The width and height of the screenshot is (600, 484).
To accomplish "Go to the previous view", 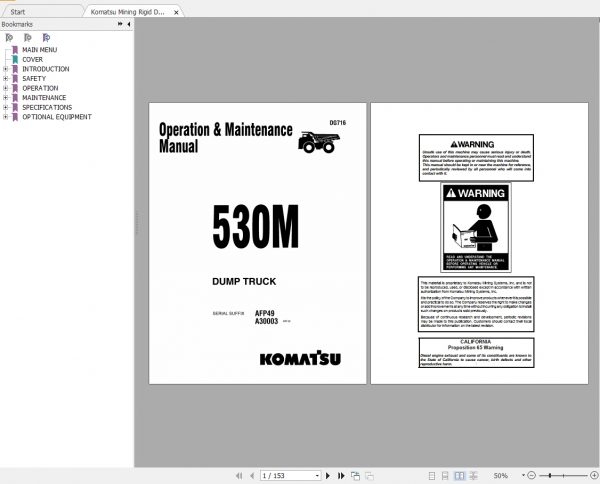I will 355,476.
